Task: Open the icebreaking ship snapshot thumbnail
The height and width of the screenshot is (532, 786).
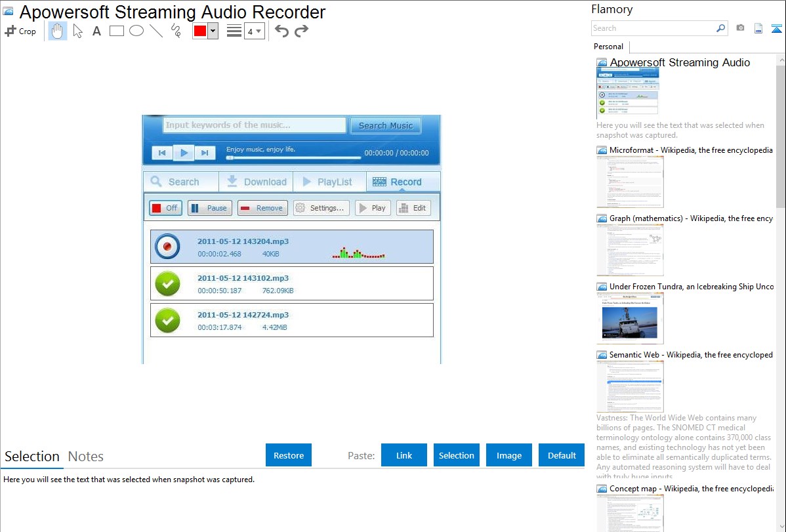Action: pos(630,318)
